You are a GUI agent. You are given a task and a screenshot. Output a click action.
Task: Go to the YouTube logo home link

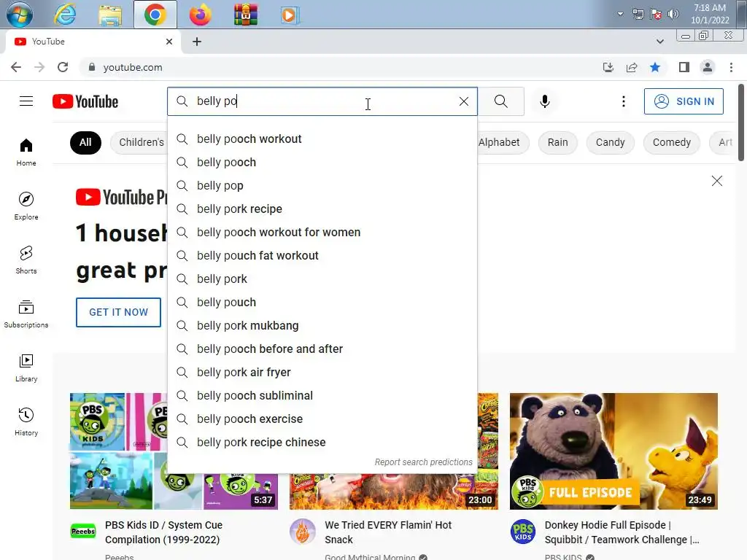85,101
